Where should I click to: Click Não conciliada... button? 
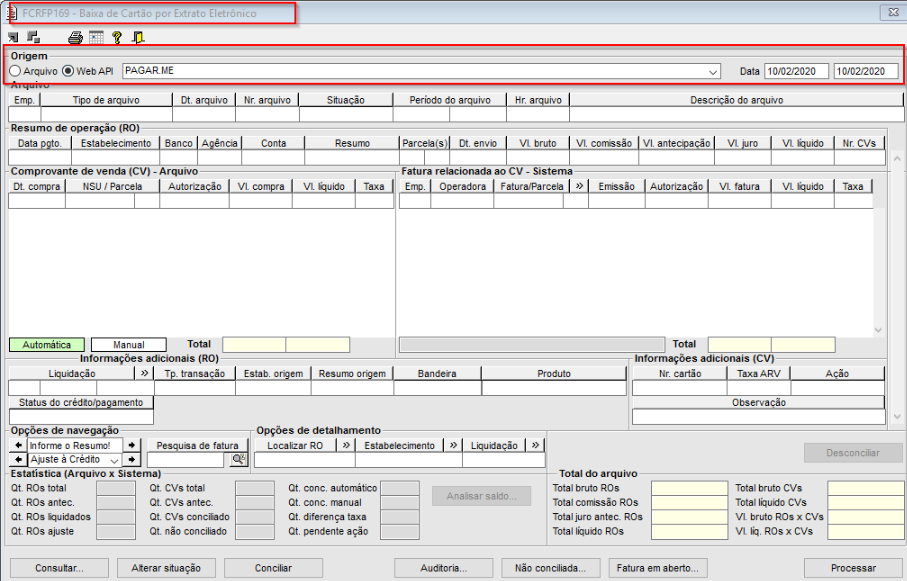(x=551, y=568)
